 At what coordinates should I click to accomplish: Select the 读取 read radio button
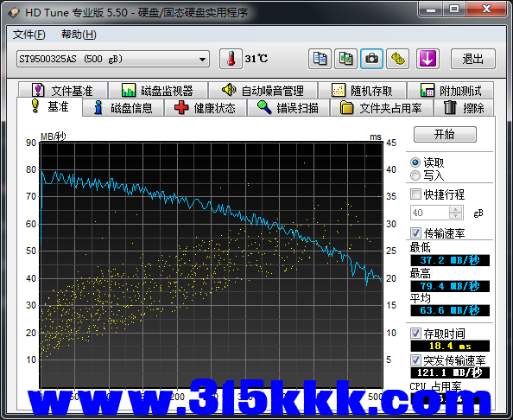[415, 162]
